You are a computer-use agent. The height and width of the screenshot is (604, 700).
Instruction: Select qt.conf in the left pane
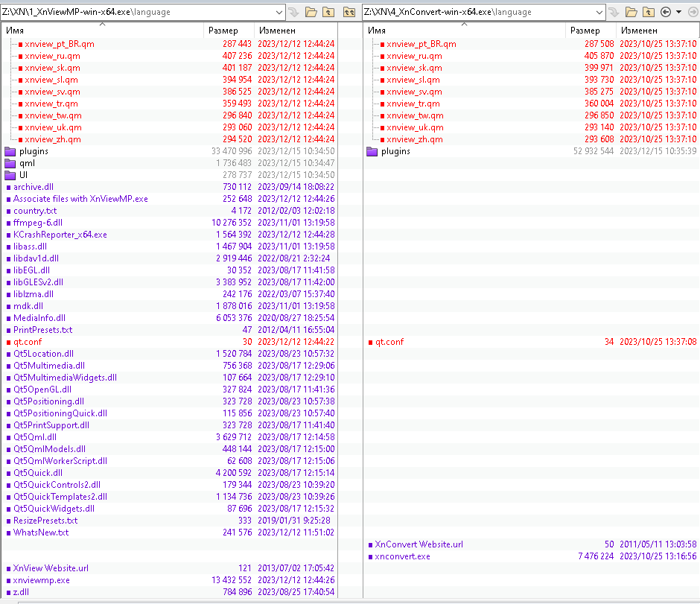pyautogui.click(x=28, y=342)
